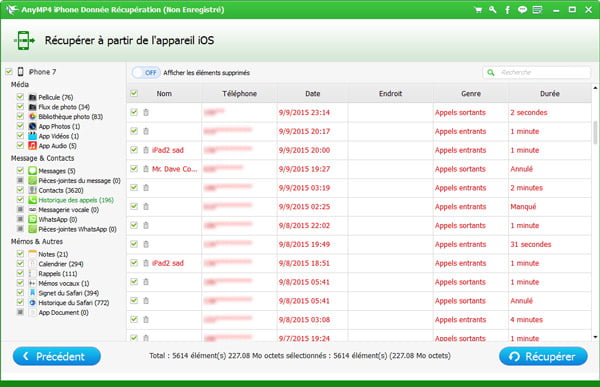Image resolution: width=600 pixels, height=387 pixels.
Task: Click the Pellicule camera roll icon
Action: tap(33, 97)
